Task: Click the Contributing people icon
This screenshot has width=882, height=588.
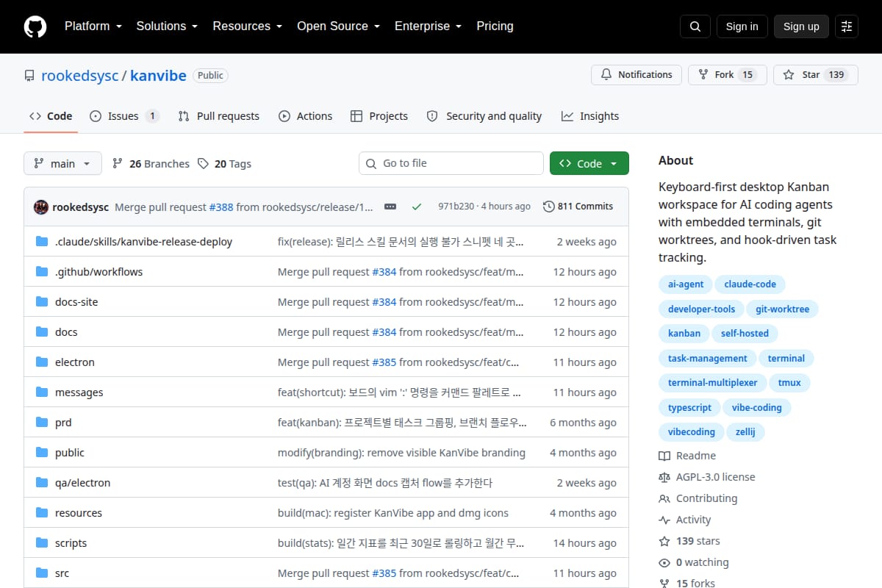Action: (664, 498)
